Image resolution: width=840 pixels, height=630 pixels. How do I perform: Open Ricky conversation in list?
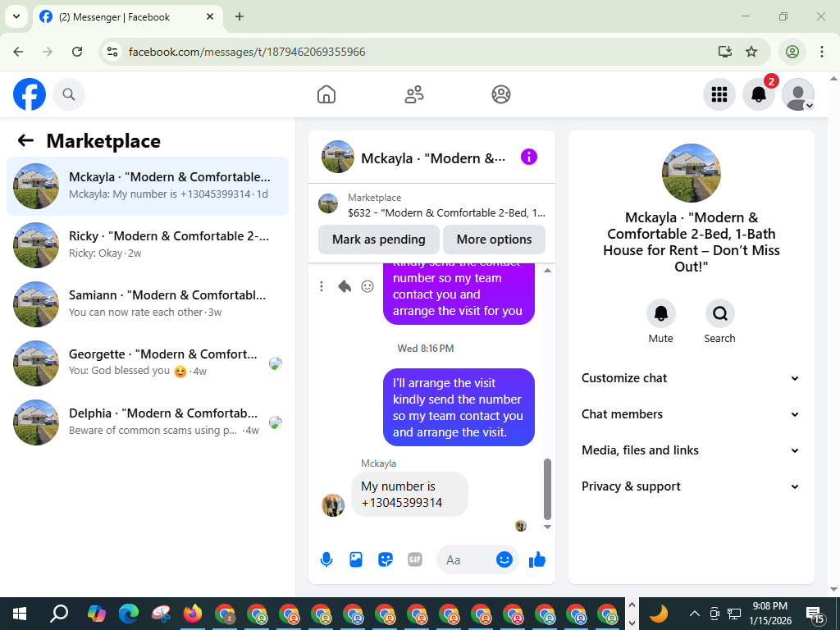coord(148,244)
